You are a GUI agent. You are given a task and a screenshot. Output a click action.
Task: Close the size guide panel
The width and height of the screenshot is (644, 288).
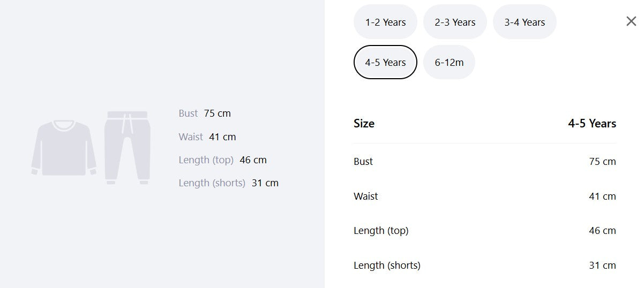(x=631, y=21)
